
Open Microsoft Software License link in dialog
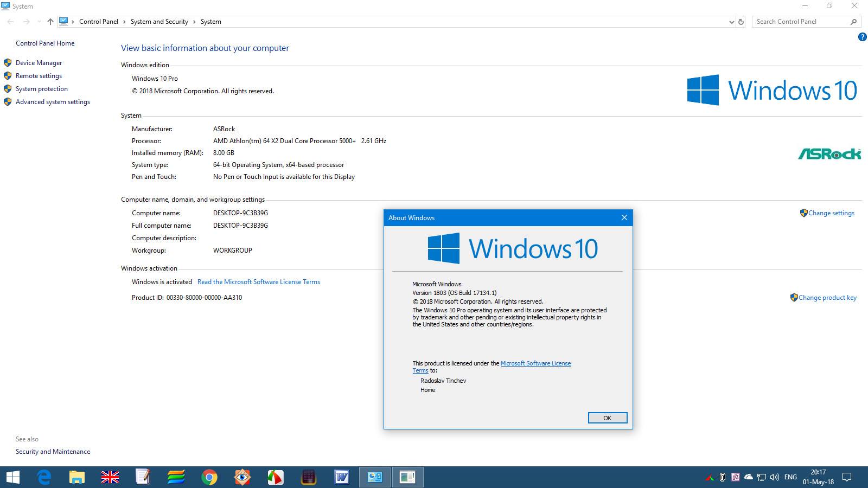pyautogui.click(x=535, y=363)
